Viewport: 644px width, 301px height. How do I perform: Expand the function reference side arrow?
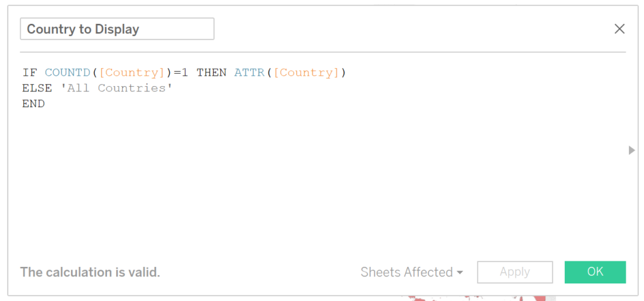[631, 150]
